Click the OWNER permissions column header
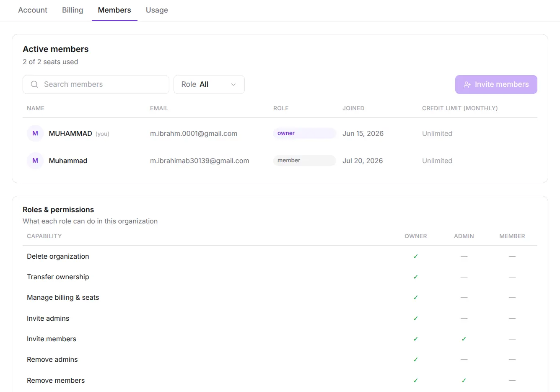 point(416,236)
